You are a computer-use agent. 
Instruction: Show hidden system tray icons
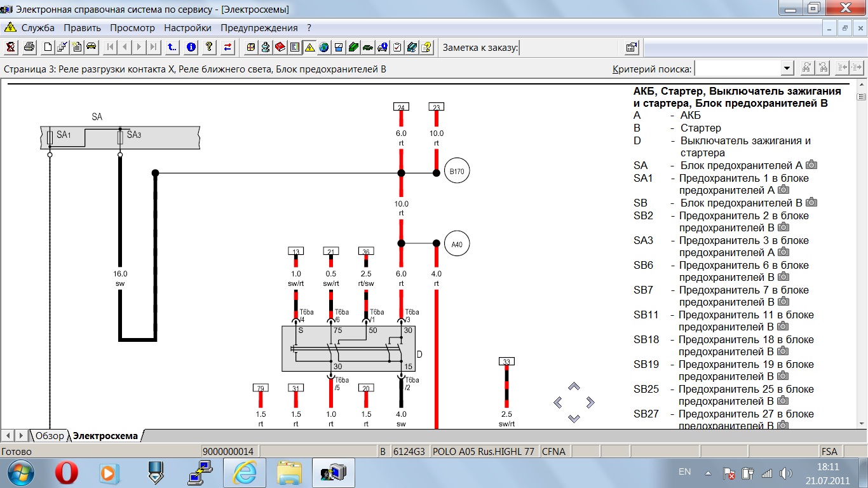709,473
